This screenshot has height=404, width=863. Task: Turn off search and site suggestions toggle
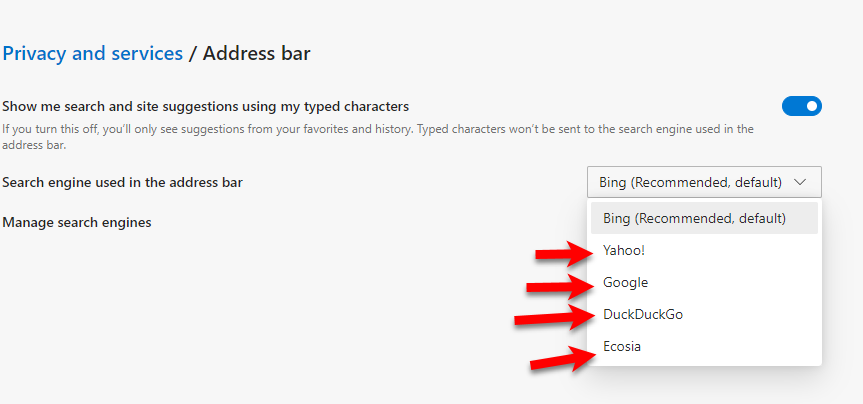pos(801,106)
